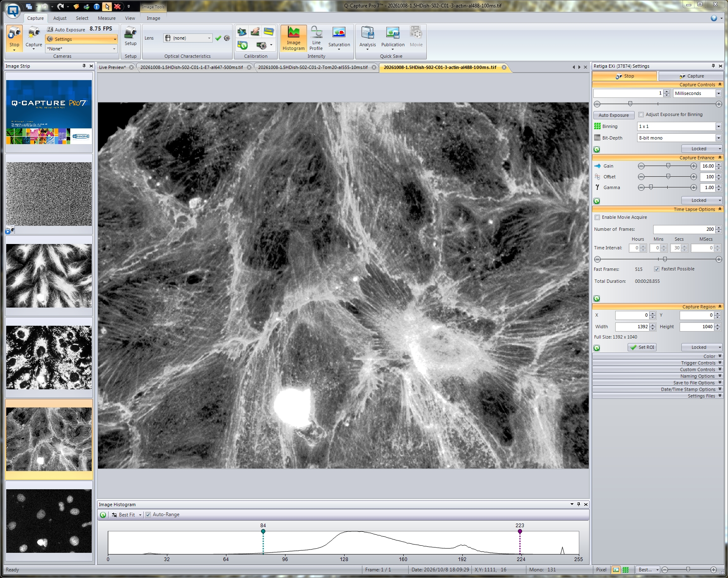Viewport: 728px width, 578px height.
Task: Click the Gamma icon
Action: click(x=597, y=187)
